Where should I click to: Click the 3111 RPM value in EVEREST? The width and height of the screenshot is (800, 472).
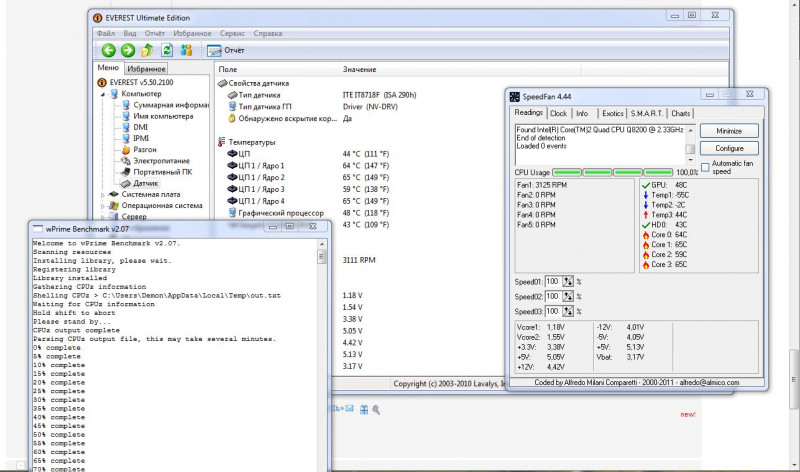coord(359,260)
